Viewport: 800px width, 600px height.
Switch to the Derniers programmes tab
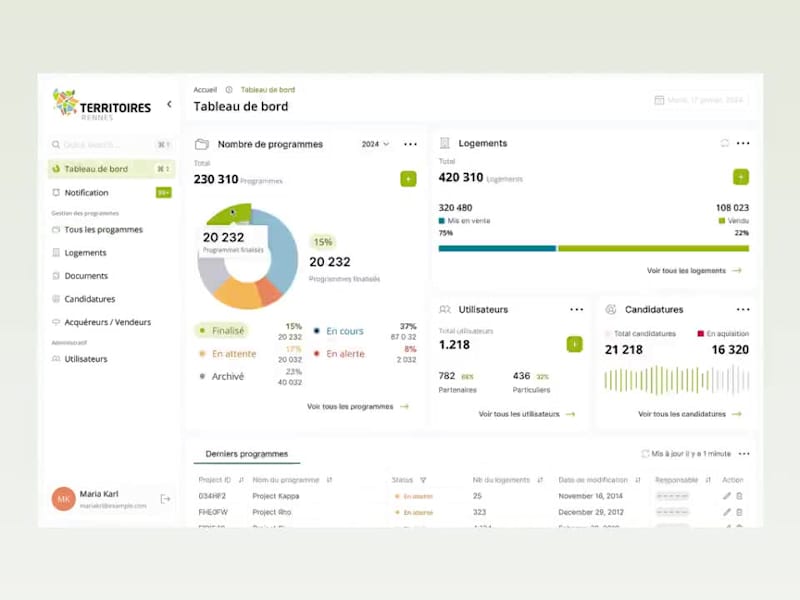(246, 453)
